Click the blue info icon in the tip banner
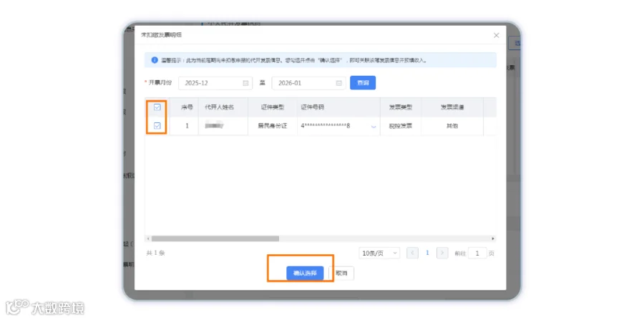The width and height of the screenshot is (644, 320). (x=155, y=60)
